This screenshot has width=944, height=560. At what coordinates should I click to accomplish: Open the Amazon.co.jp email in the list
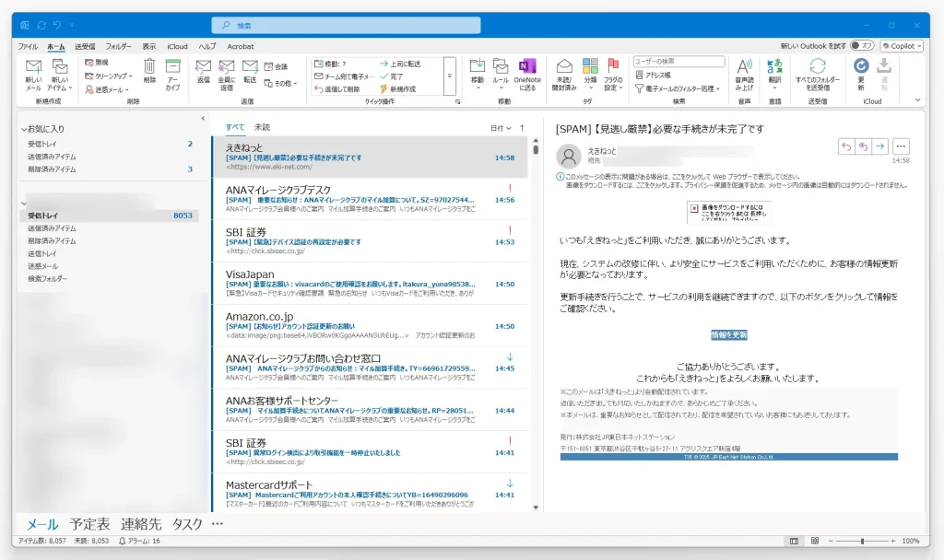pyautogui.click(x=370, y=325)
